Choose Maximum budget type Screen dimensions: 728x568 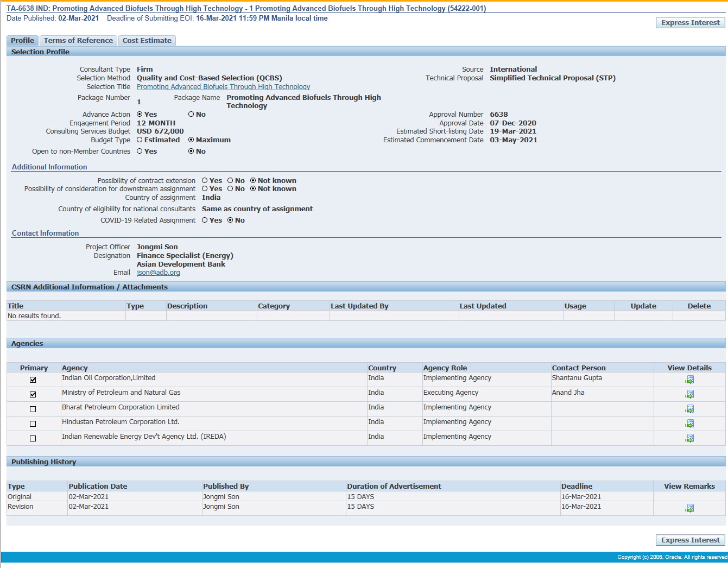point(191,140)
